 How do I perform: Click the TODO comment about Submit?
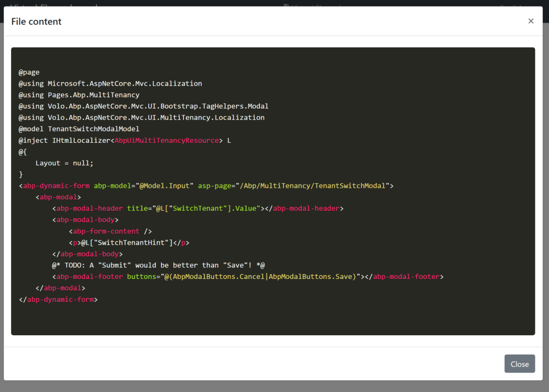(x=158, y=265)
